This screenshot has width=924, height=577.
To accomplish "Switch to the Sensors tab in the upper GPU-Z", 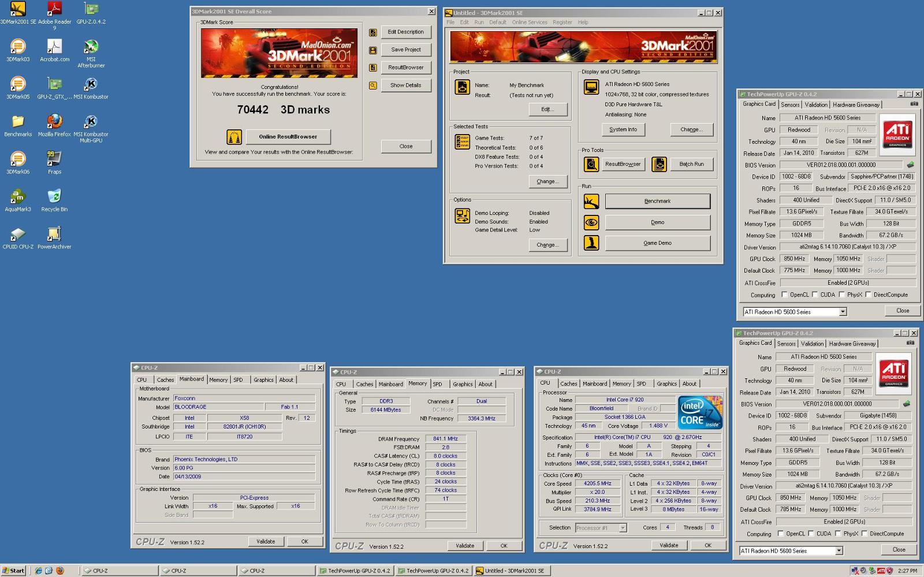I will pos(790,105).
